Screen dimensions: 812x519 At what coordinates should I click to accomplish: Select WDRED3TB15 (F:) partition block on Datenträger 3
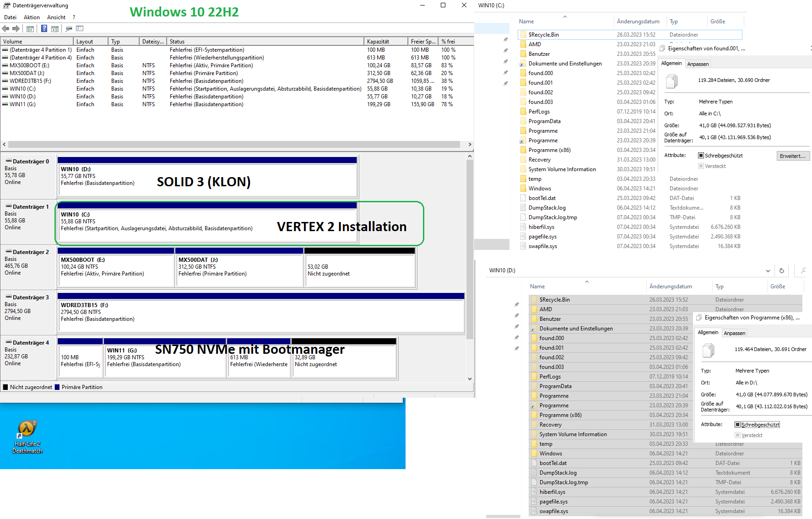[x=261, y=313]
